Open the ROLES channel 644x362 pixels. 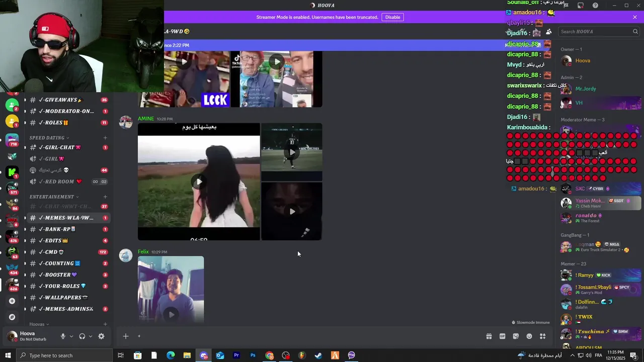coord(68,123)
